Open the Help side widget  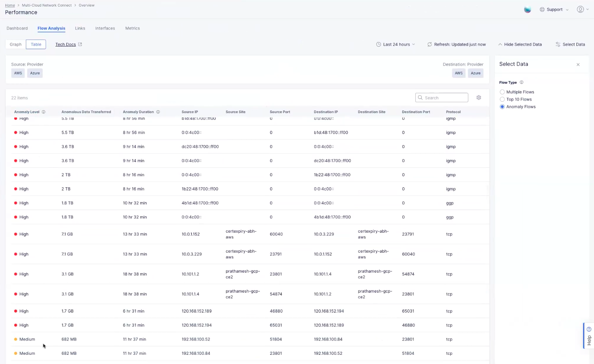tap(589, 336)
